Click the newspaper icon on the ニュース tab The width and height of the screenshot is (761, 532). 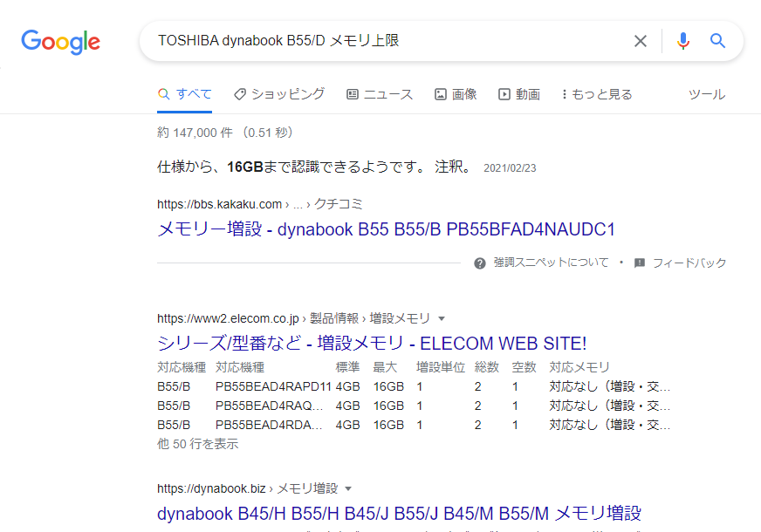(x=352, y=94)
